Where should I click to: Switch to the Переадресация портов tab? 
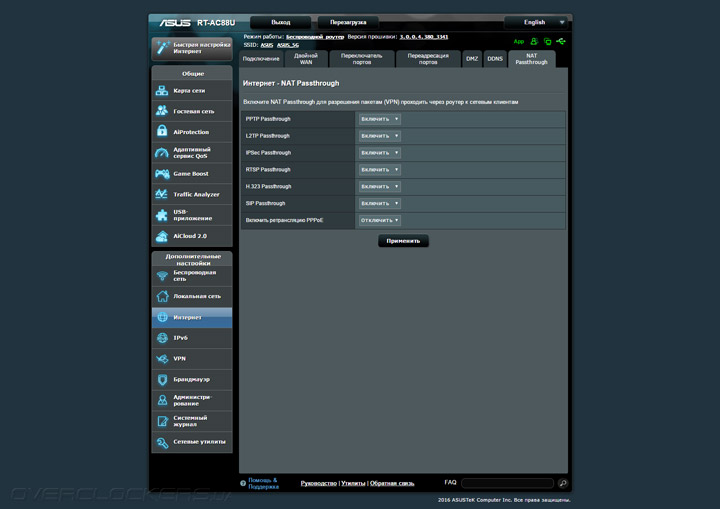tap(428, 59)
